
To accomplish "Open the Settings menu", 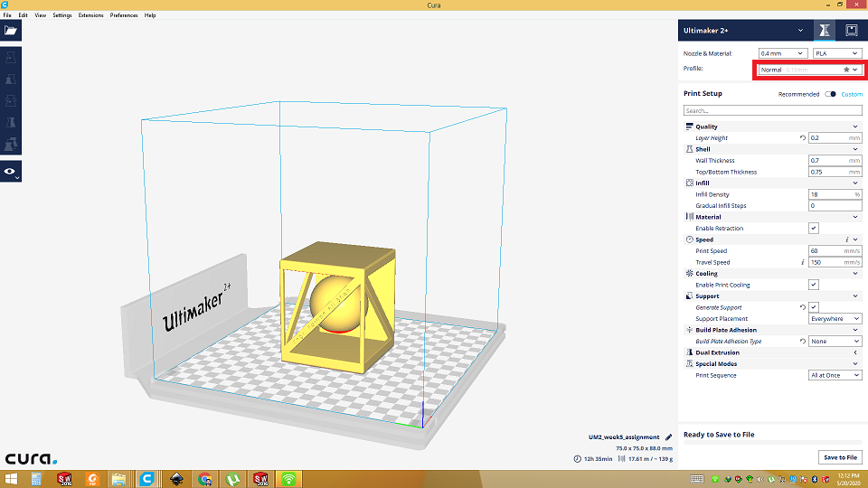I will click(x=62, y=15).
